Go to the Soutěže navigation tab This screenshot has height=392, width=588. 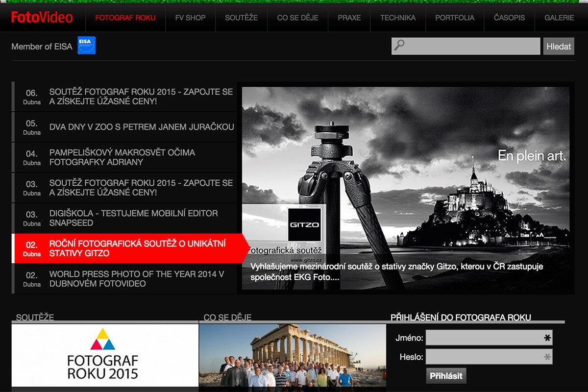[x=241, y=18]
